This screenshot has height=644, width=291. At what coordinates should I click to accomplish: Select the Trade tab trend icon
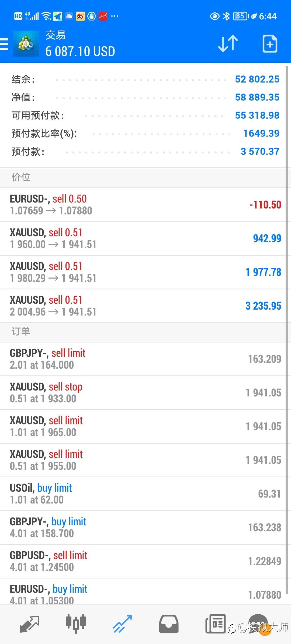[122, 624]
